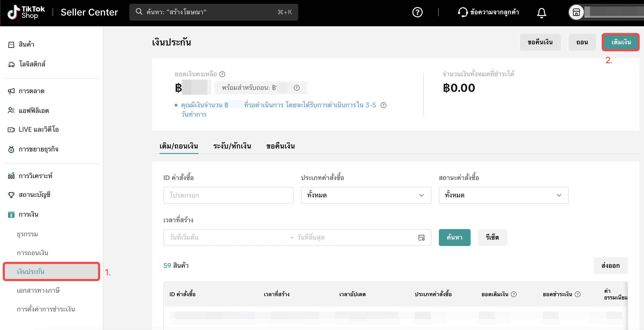Screen dimensions: 644x330
Task: Open the help question mark icon
Action: click(417, 12)
